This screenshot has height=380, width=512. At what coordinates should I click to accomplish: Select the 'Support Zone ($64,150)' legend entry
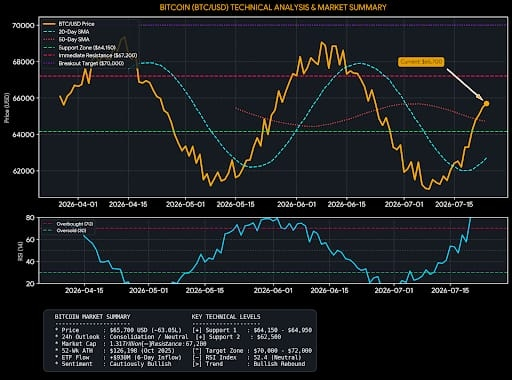[79, 48]
